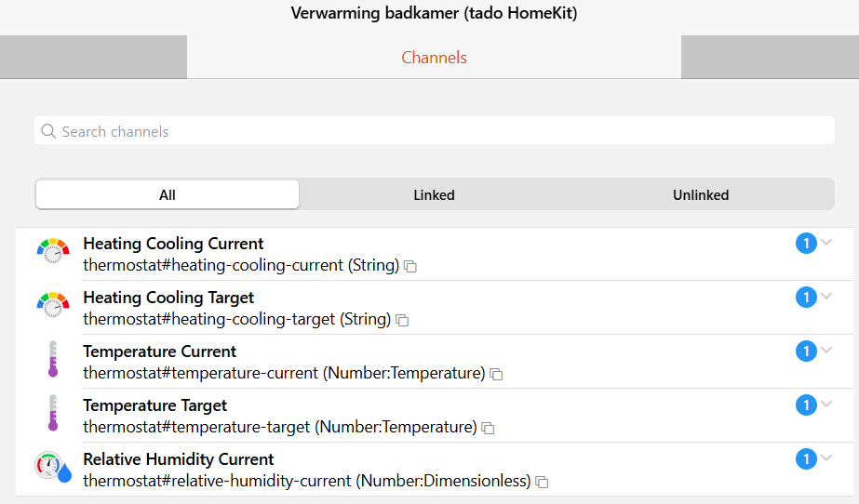Click the link count badge for Heating Cooling Target

click(806, 298)
